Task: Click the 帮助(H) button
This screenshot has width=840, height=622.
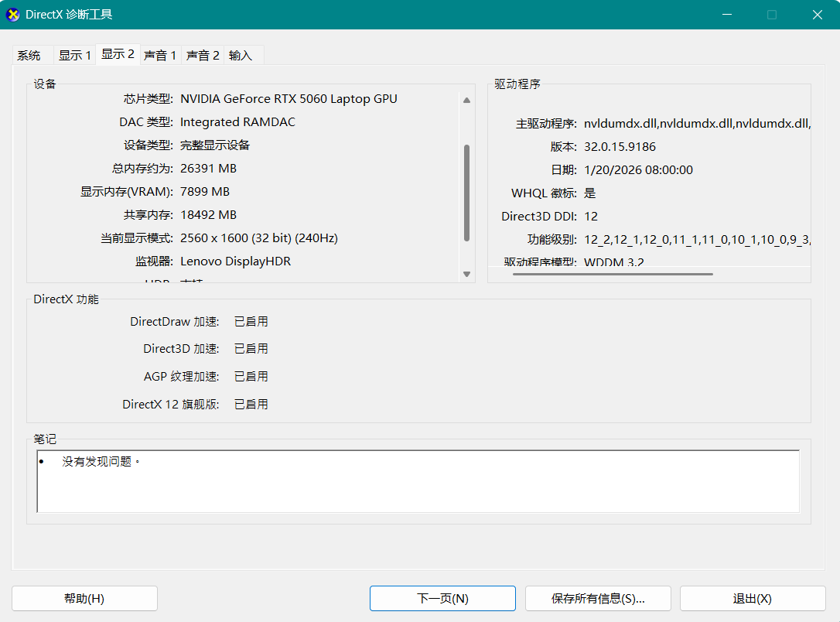Action: tap(84, 599)
